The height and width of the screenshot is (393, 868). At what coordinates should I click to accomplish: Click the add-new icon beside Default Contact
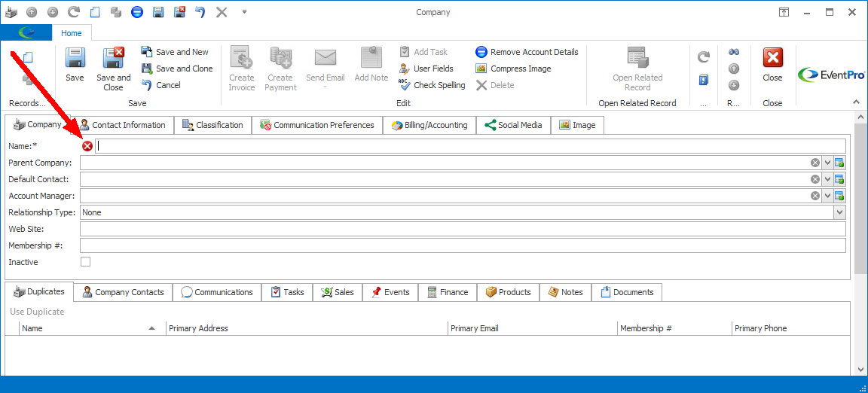click(840, 179)
